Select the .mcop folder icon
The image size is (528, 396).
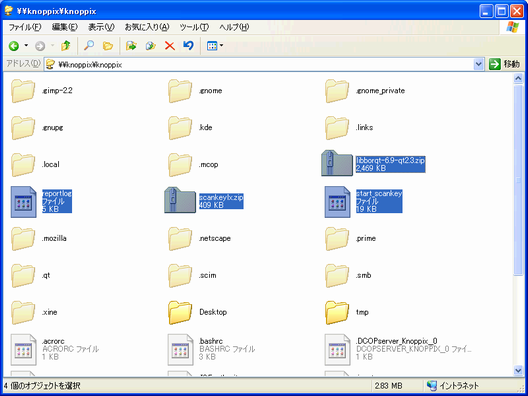pyautogui.click(x=180, y=165)
